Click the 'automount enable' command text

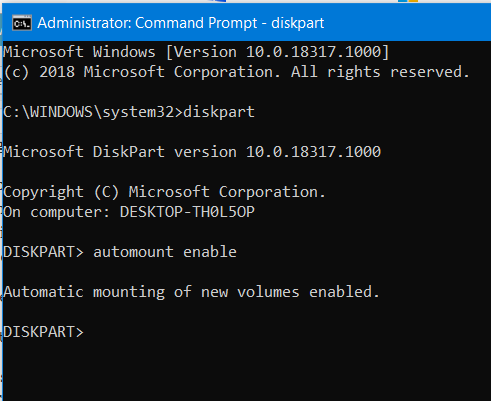[165, 252]
